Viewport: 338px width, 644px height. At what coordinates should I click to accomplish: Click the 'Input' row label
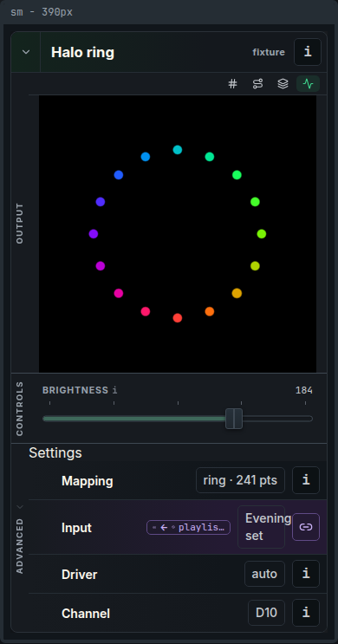[x=76, y=528]
